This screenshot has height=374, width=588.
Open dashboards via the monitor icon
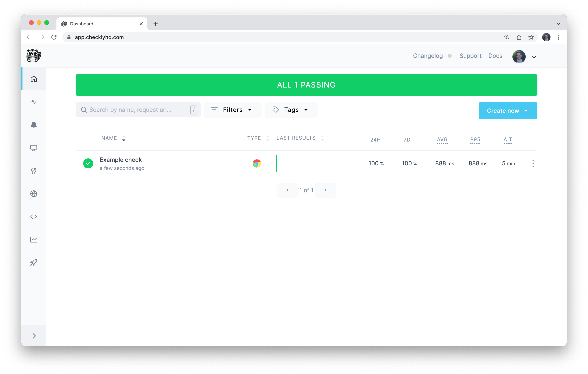click(x=34, y=148)
